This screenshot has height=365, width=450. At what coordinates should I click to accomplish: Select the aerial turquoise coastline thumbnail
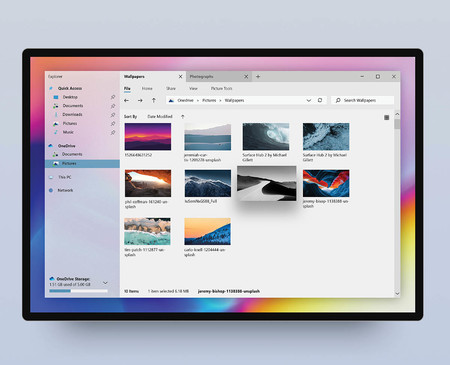pyautogui.click(x=147, y=232)
